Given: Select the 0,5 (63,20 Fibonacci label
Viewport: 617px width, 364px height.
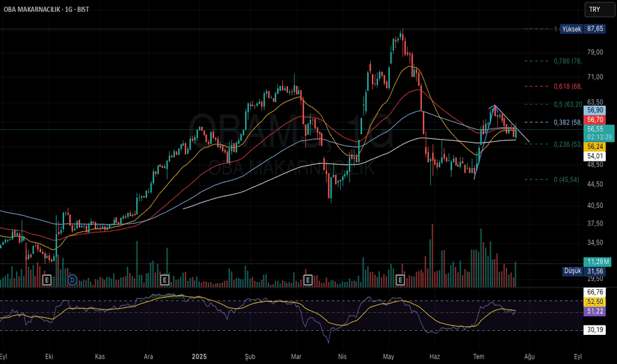Looking at the screenshot, I should [568, 105].
